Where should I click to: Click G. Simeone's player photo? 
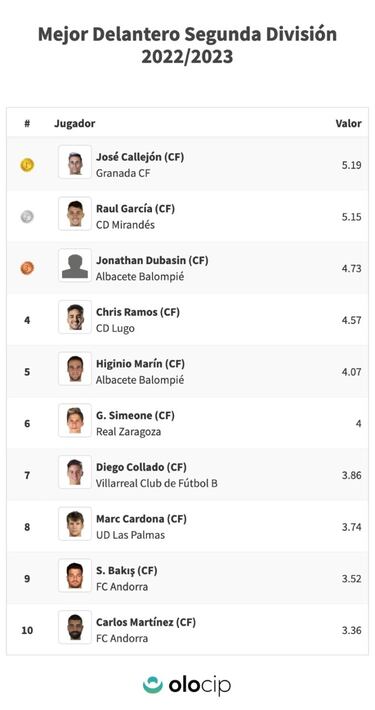coord(75,421)
